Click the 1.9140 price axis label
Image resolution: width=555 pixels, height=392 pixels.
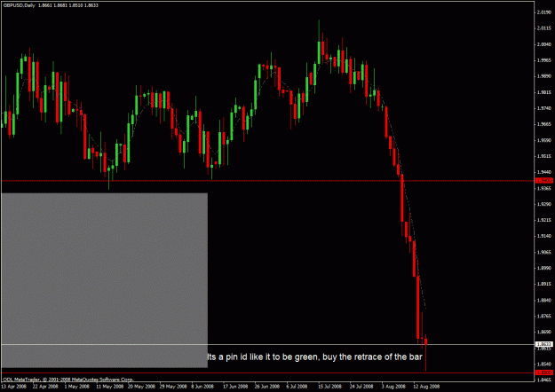(543, 236)
